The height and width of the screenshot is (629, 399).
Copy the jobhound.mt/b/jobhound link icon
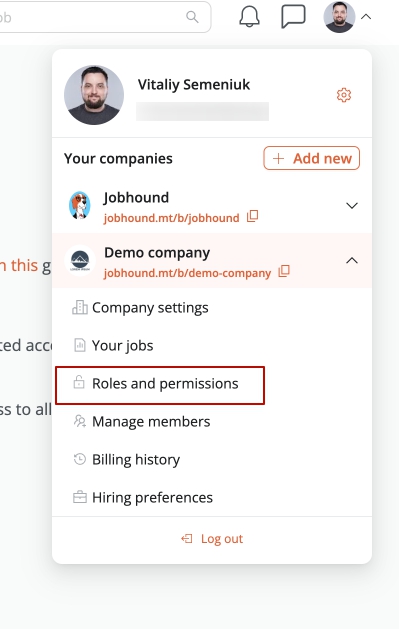click(252, 216)
